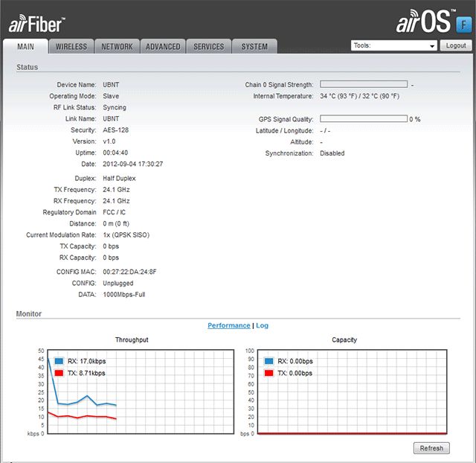
Task: Open the Log monitor link
Action: pos(262,325)
